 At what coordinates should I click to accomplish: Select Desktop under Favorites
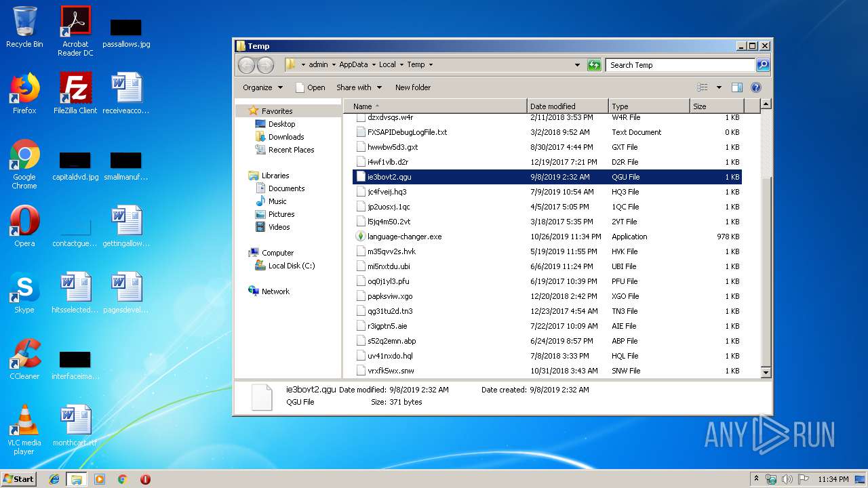(x=281, y=124)
